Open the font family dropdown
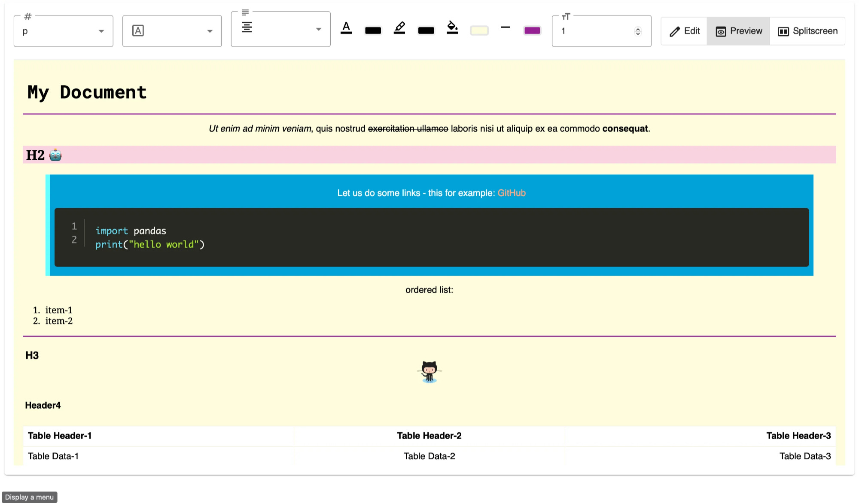The height and width of the screenshot is (504, 859). [x=172, y=30]
